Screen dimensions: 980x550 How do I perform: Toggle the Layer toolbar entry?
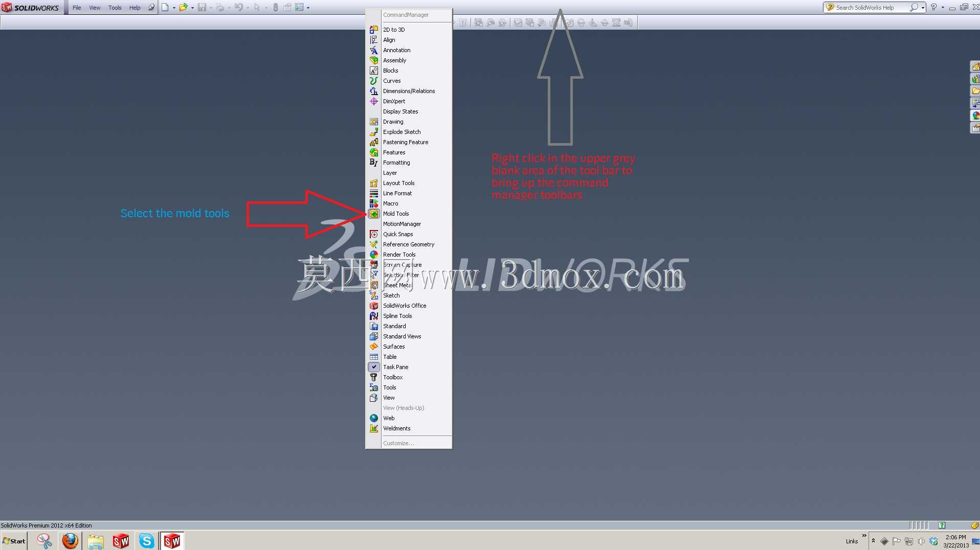409,173
